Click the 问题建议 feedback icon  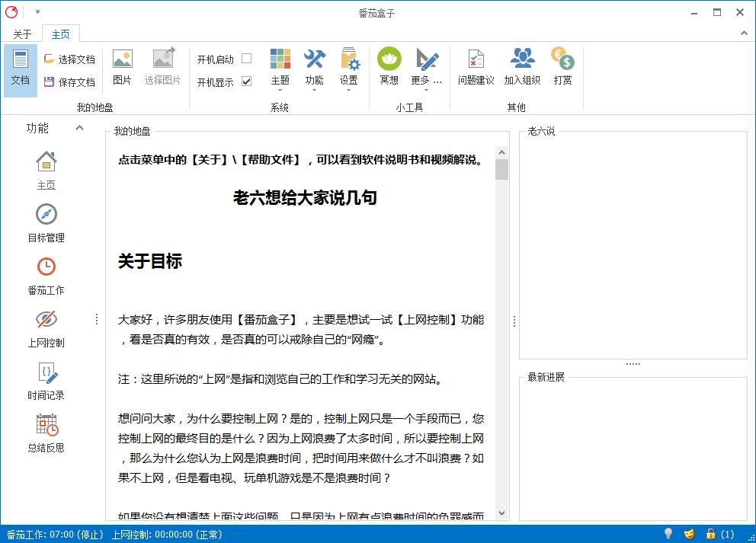click(476, 66)
